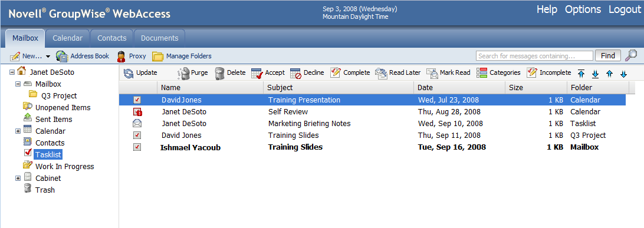Collapse the Janet DeSoto tree node
644x228 pixels.
pyautogui.click(x=12, y=72)
